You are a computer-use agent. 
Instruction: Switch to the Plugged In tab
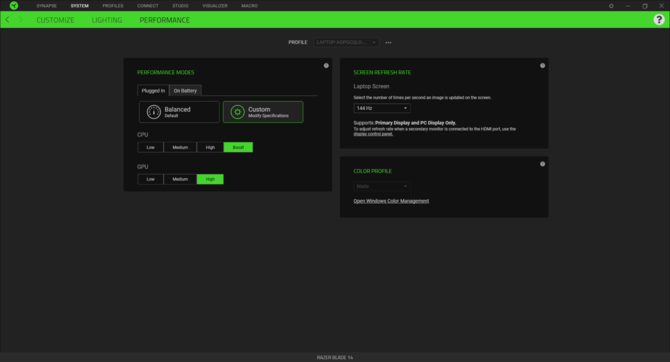pos(153,91)
